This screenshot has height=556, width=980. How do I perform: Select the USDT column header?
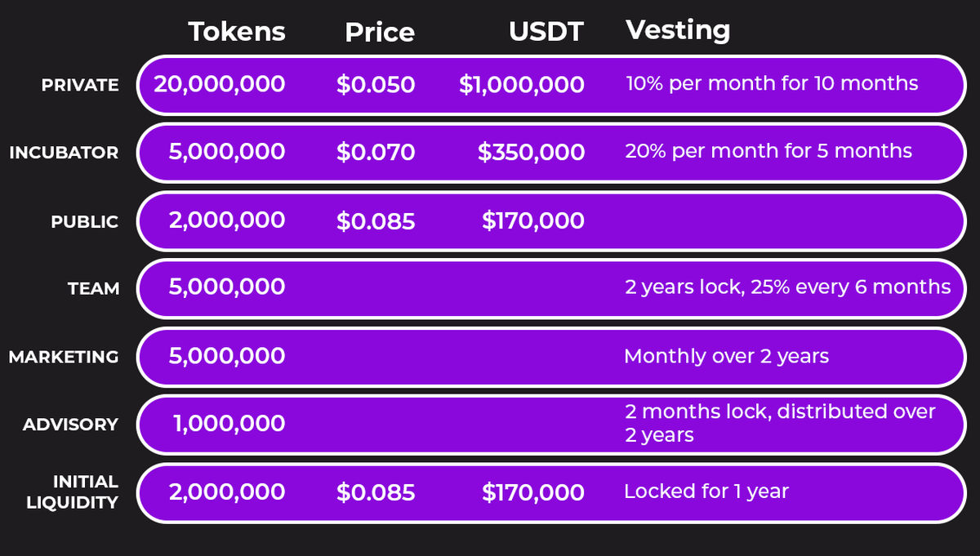pos(546,32)
